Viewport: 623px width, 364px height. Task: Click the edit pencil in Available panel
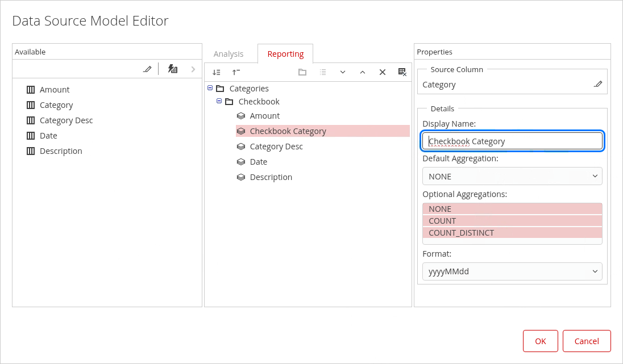click(148, 69)
